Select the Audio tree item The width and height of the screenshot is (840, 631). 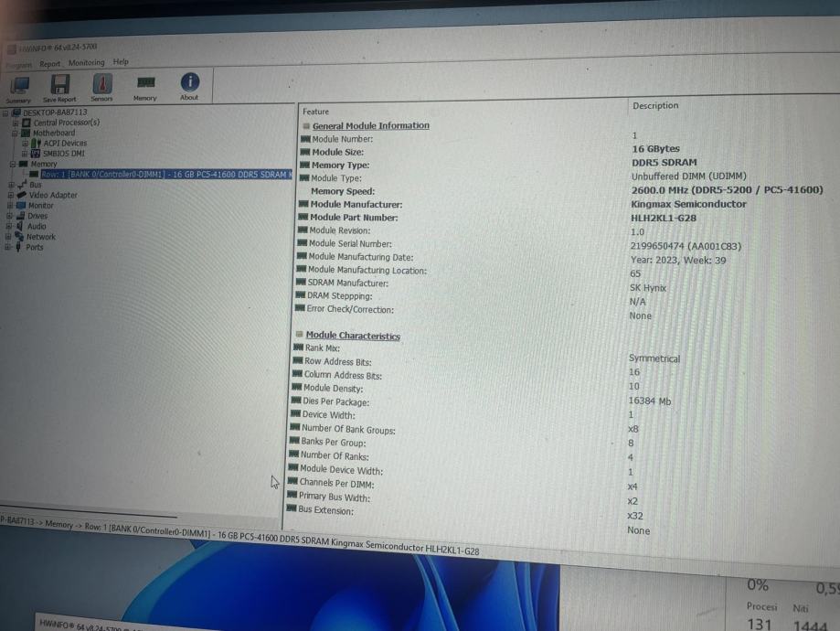[x=37, y=226]
